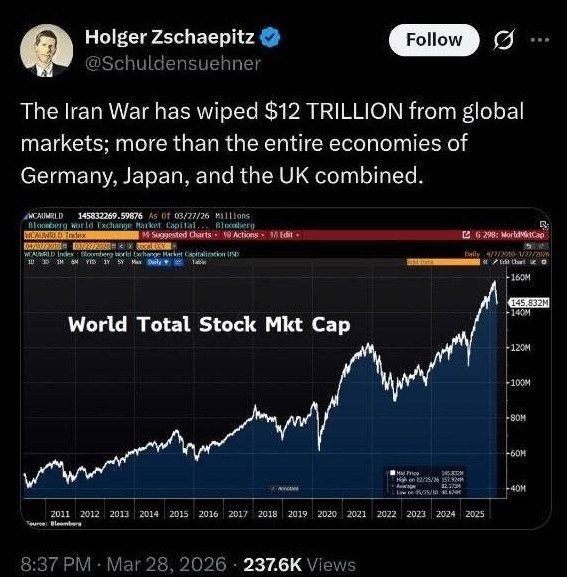567x577 pixels.
Task: Open chart settings gear icon
Action: [x=544, y=262]
